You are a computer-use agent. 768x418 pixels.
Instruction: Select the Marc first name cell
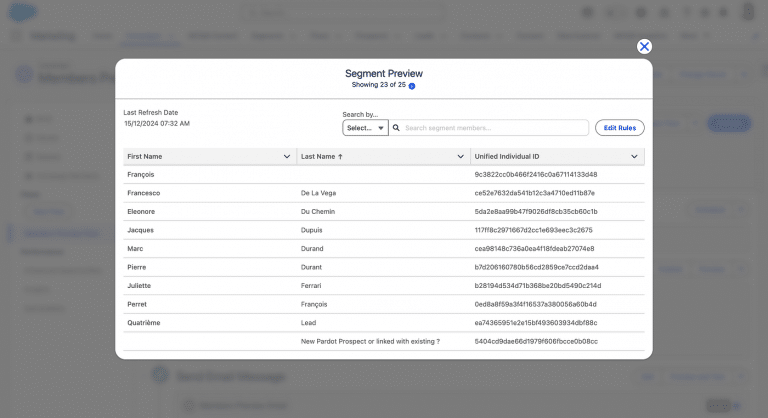tap(135, 249)
